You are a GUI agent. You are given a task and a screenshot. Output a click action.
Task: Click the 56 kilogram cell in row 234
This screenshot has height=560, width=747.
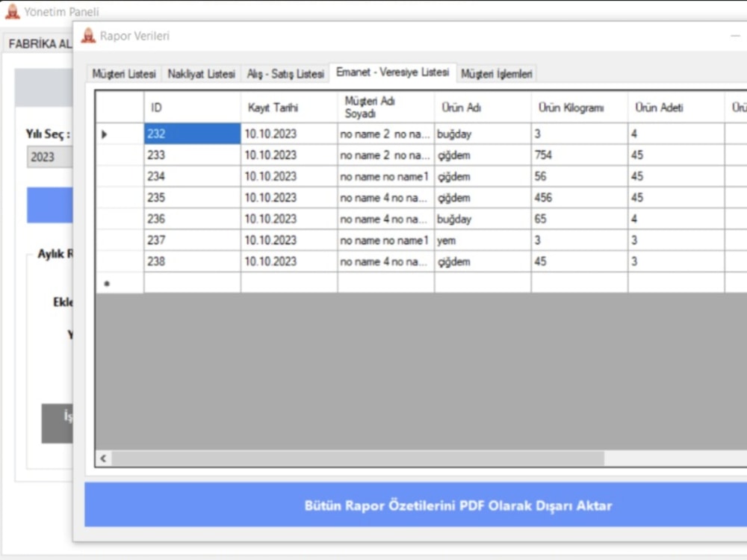(580, 177)
